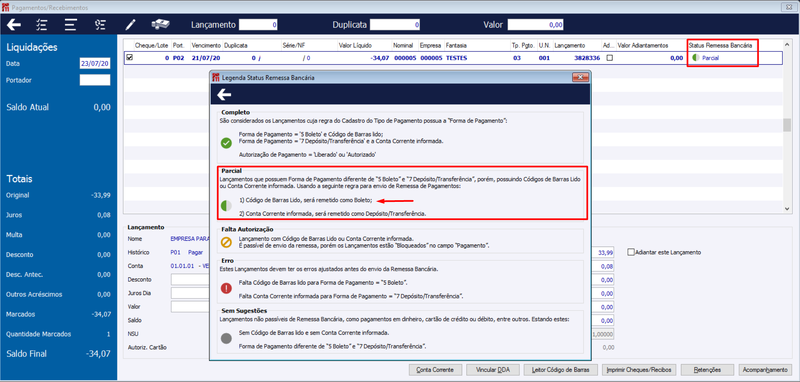Click the Leitor Código de Barras button
800x382 pixels.
[x=560, y=370]
